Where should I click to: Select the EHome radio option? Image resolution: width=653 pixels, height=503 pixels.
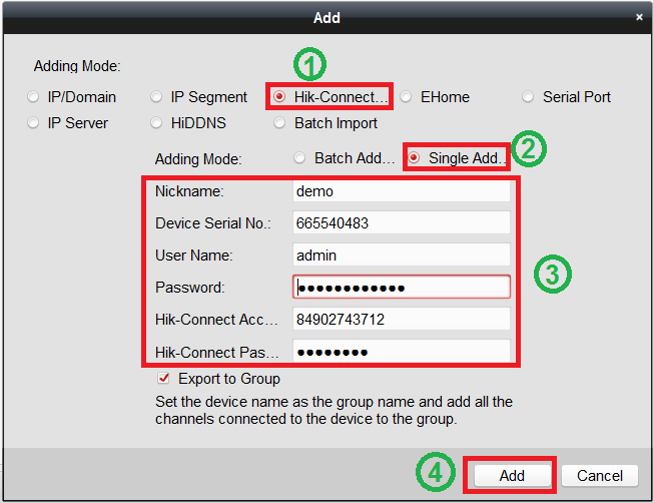(407, 97)
